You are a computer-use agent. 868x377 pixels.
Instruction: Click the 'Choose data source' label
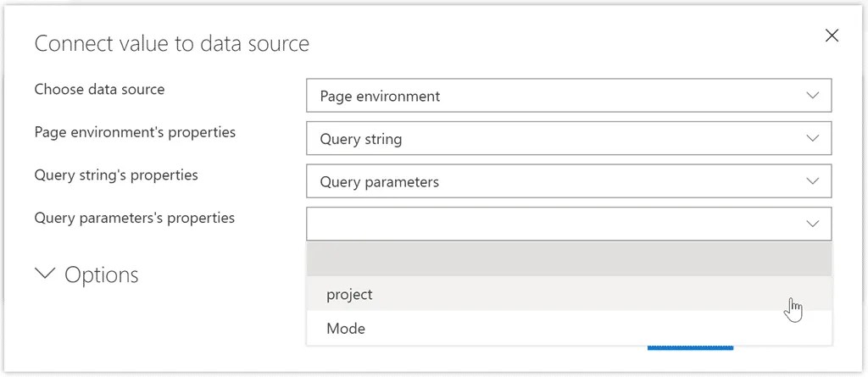click(x=99, y=89)
